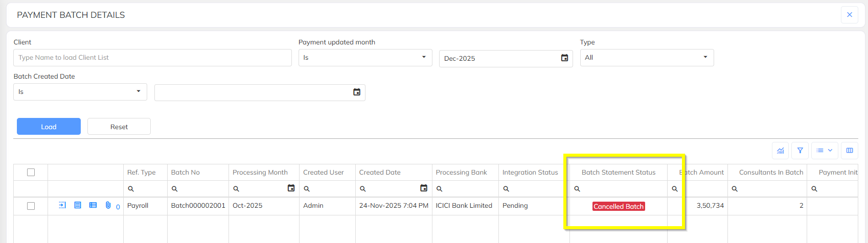
Task: Open the Type dropdown showing All
Action: tap(647, 58)
